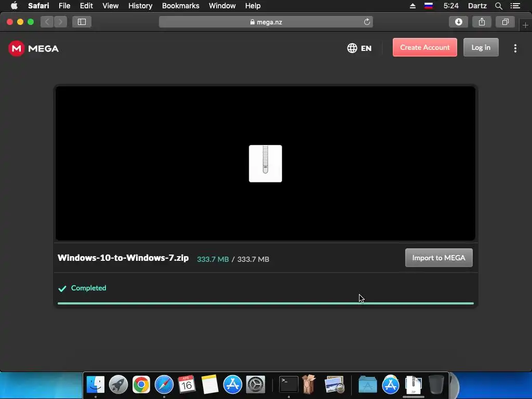The image size is (532, 399).
Task: Click the clock showing 5:24
Action: coord(451,6)
